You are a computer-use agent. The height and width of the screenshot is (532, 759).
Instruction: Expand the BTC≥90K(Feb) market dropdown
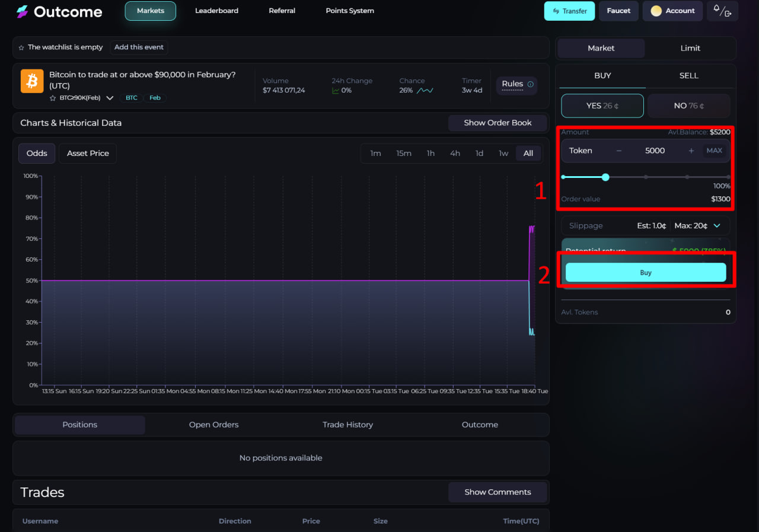tap(110, 98)
